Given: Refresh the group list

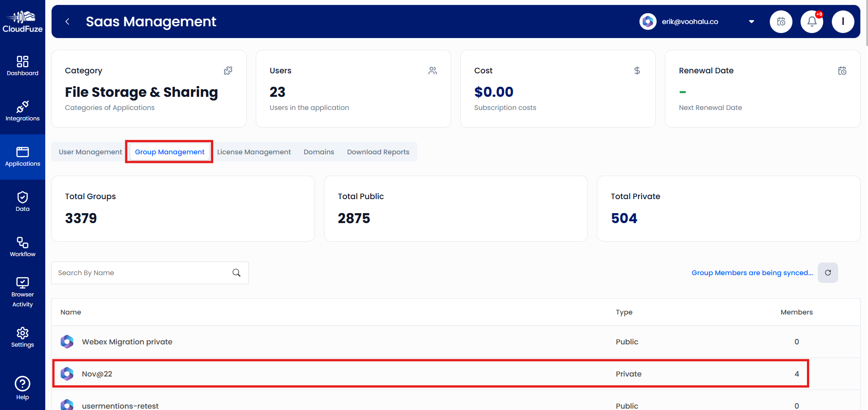Looking at the screenshot, I should [828, 272].
